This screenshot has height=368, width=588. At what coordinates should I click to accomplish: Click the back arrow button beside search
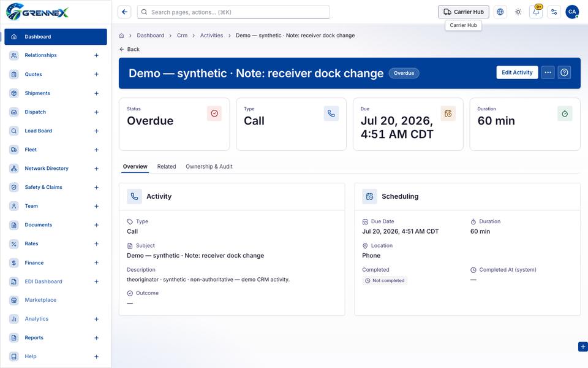pyautogui.click(x=124, y=12)
